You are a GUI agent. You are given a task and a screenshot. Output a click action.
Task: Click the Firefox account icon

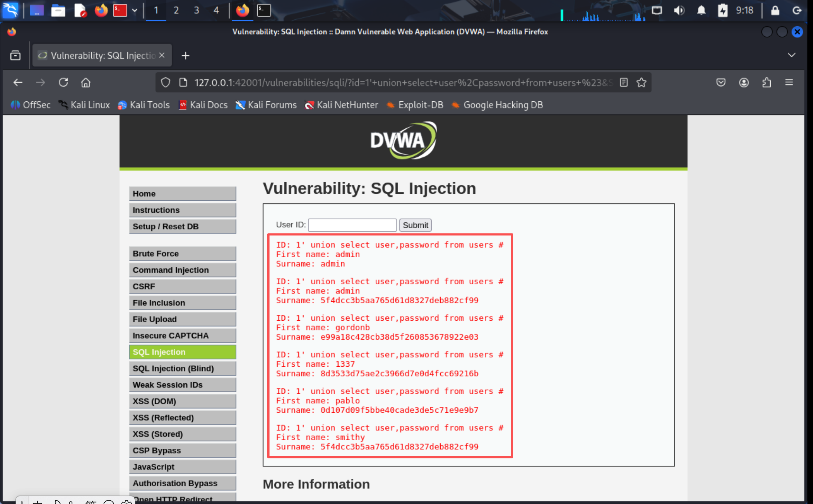(744, 82)
